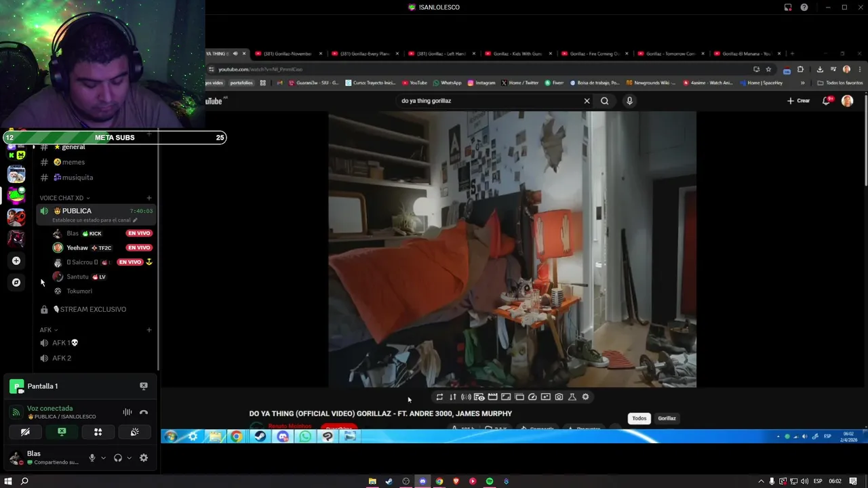Join the AFK 2 voice channel
Viewport: 868px width, 488px height.
click(97, 358)
